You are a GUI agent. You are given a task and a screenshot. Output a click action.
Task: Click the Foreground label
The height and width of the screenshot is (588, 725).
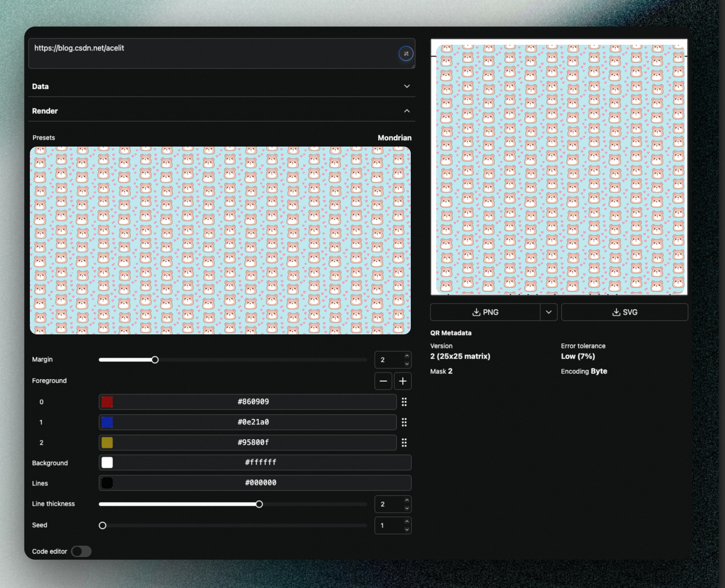(49, 381)
